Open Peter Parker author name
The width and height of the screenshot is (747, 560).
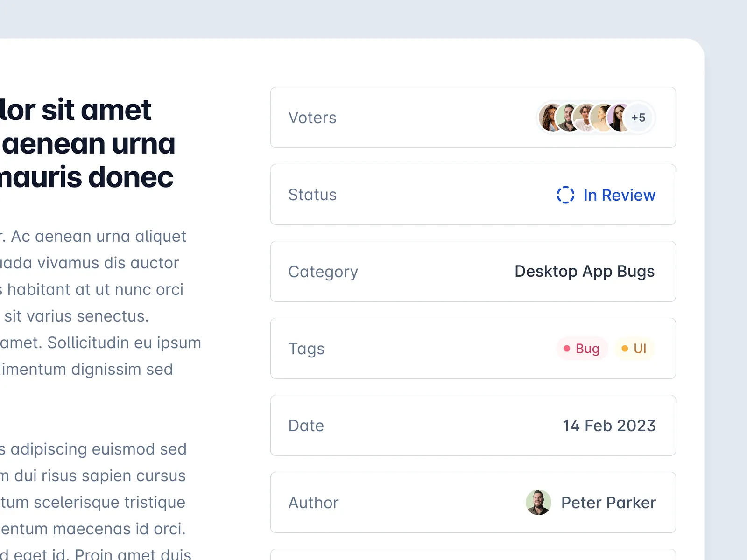(608, 503)
